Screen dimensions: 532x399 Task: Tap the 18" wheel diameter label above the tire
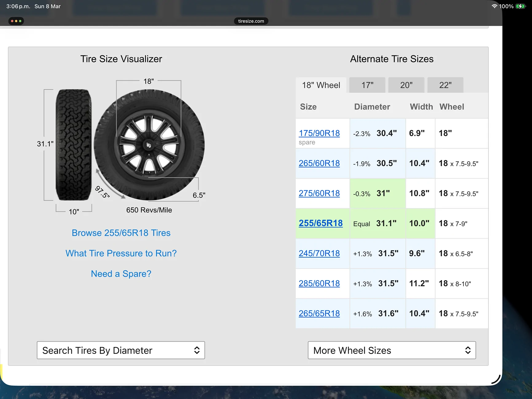click(x=148, y=81)
